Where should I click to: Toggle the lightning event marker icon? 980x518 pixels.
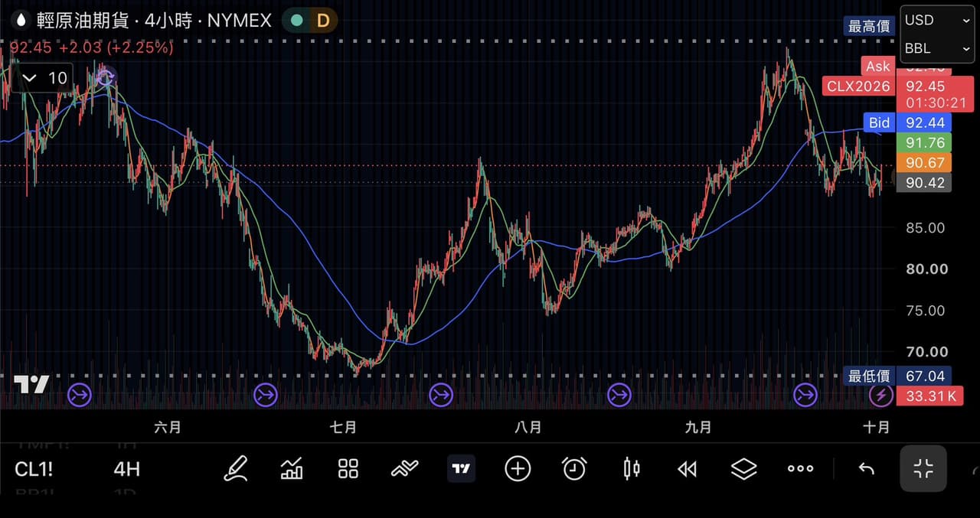click(881, 395)
